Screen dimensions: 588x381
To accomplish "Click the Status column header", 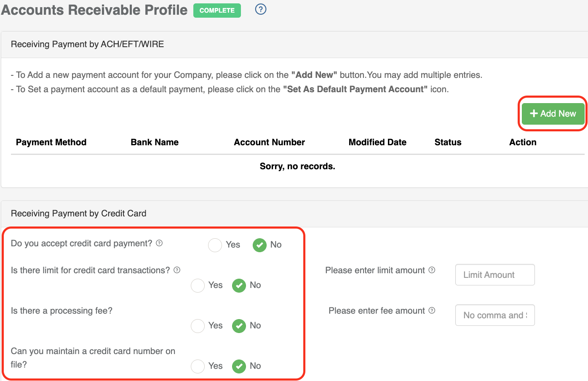I will click(x=448, y=142).
